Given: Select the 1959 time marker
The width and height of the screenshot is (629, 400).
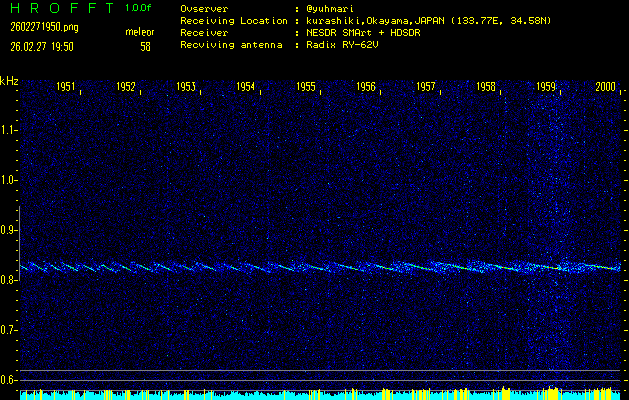Looking at the screenshot, I should pyautogui.click(x=546, y=88).
